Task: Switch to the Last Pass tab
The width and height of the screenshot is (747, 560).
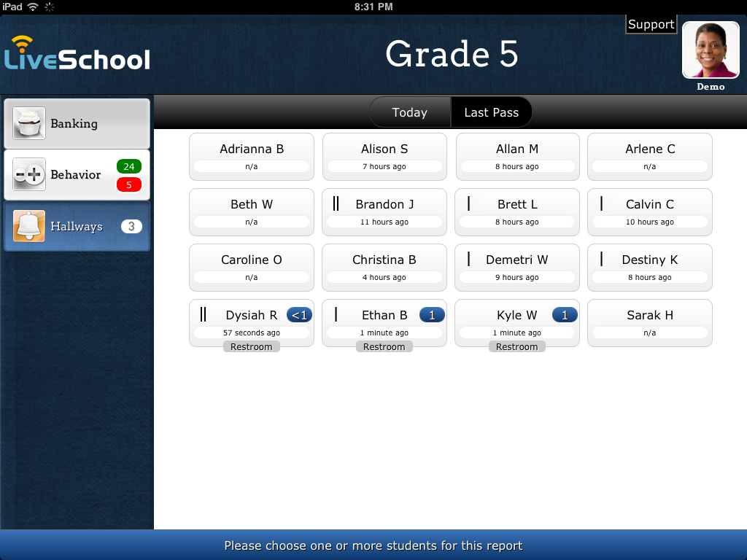Action: [491, 112]
